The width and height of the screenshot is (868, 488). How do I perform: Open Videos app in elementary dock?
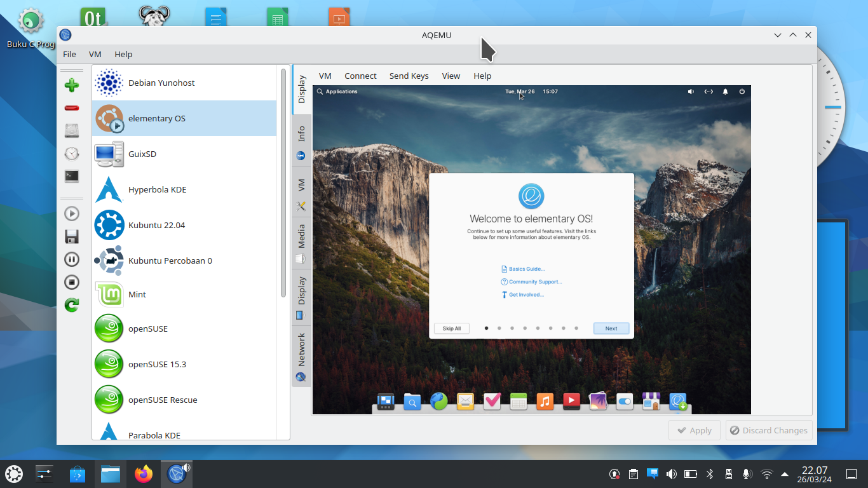571,402
